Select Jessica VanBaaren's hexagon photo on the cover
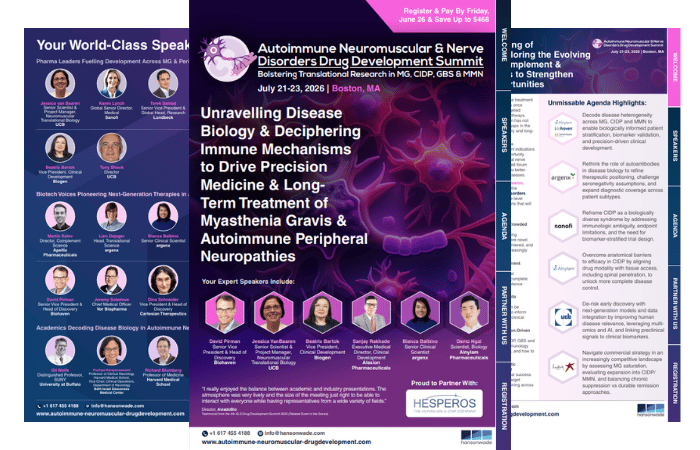Viewport: 700px width, 450px height. 273,312
